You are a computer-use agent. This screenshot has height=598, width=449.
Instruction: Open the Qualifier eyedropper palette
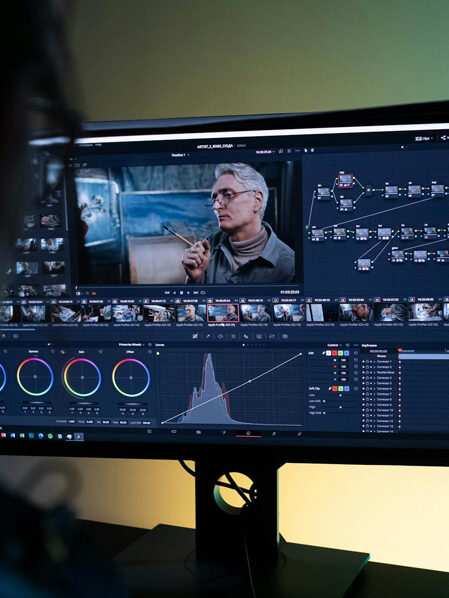(208, 336)
